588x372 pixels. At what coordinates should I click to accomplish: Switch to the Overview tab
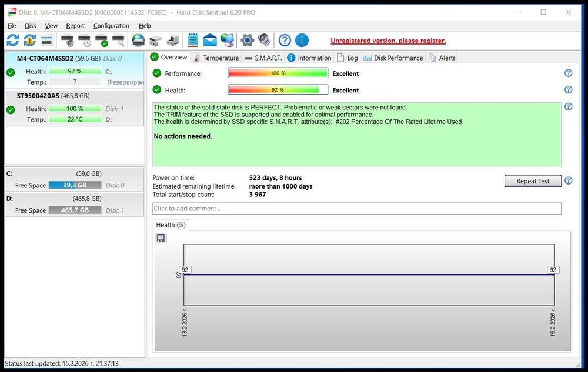point(169,58)
